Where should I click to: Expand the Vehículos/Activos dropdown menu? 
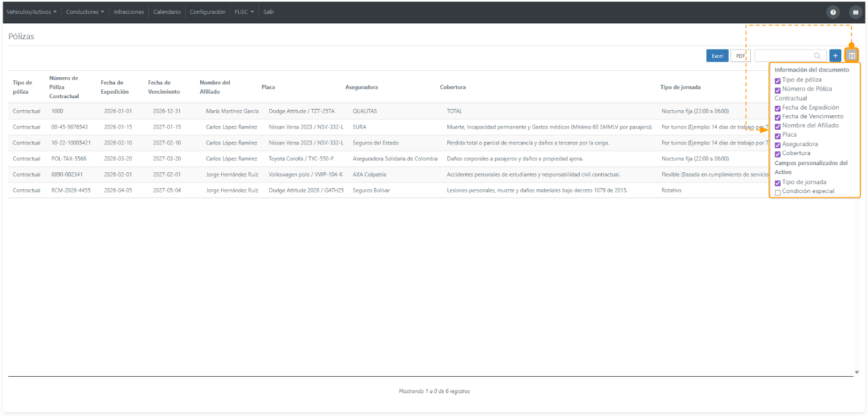pyautogui.click(x=32, y=12)
